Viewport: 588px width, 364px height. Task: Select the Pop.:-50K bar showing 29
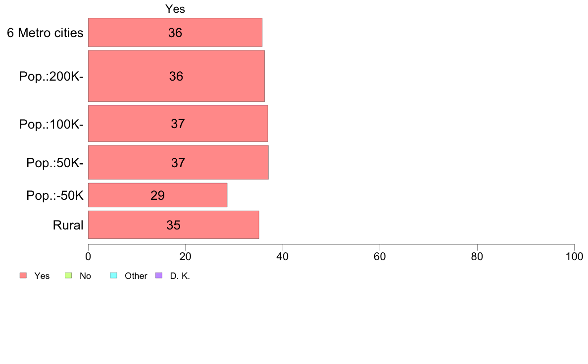157,195
